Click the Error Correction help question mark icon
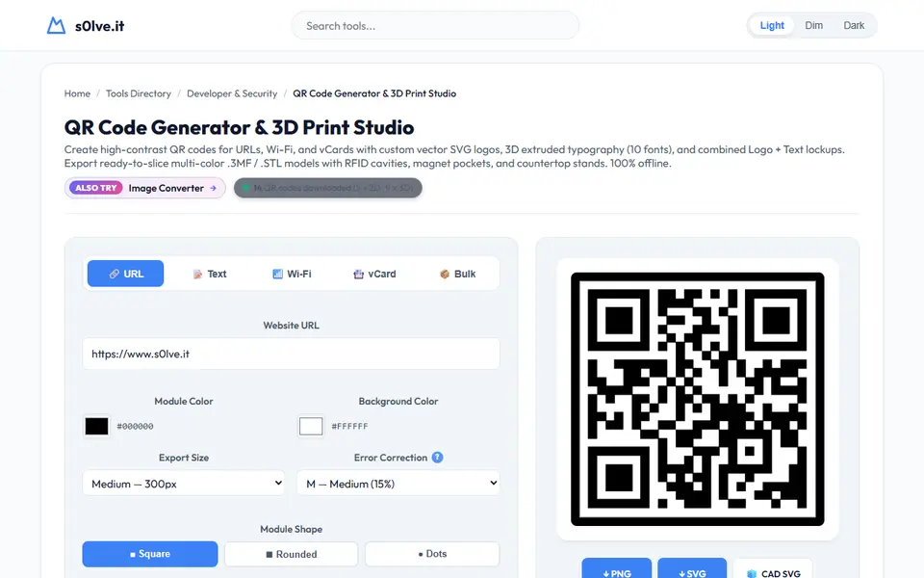924x578 pixels. pos(437,457)
